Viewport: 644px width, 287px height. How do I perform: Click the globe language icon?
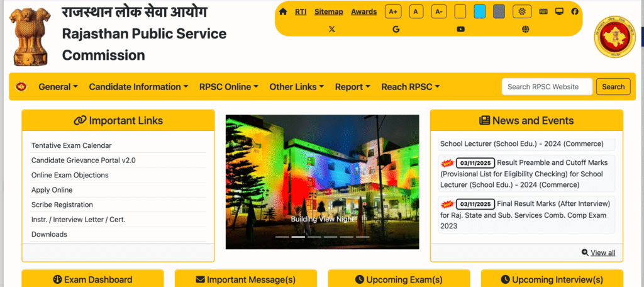pos(525,29)
